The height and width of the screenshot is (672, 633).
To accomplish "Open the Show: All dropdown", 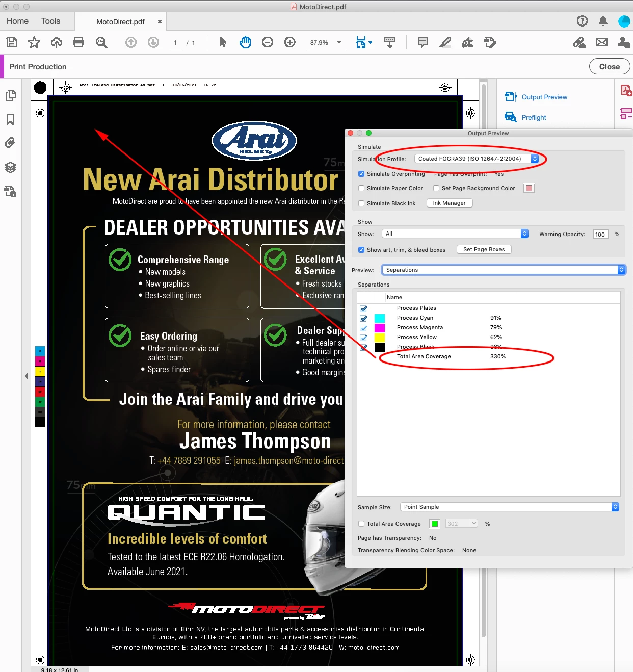I will tap(455, 234).
